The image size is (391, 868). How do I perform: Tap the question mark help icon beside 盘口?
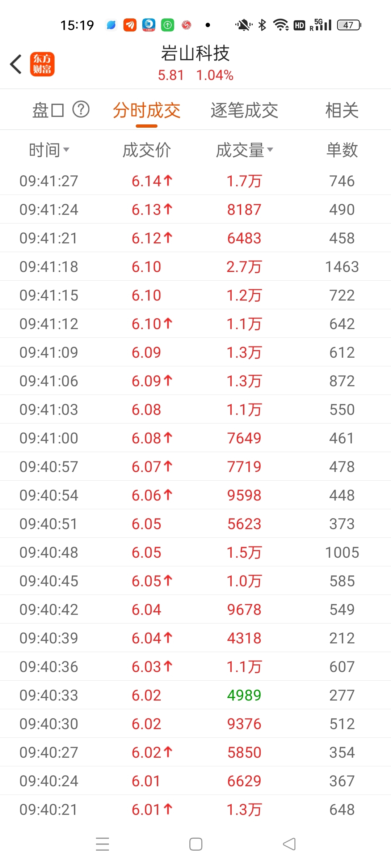[x=81, y=109]
